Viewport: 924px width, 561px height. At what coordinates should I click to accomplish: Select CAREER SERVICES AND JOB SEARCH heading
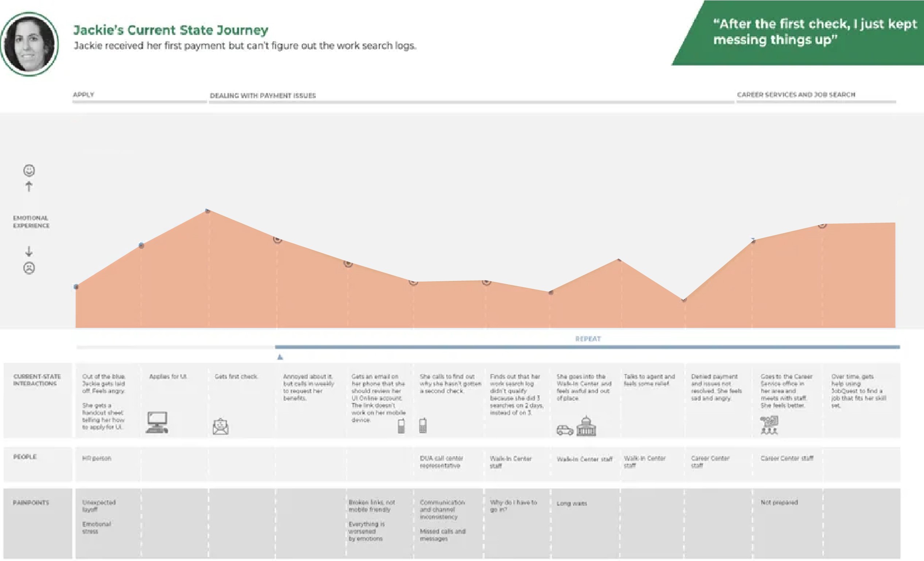pyautogui.click(x=796, y=94)
